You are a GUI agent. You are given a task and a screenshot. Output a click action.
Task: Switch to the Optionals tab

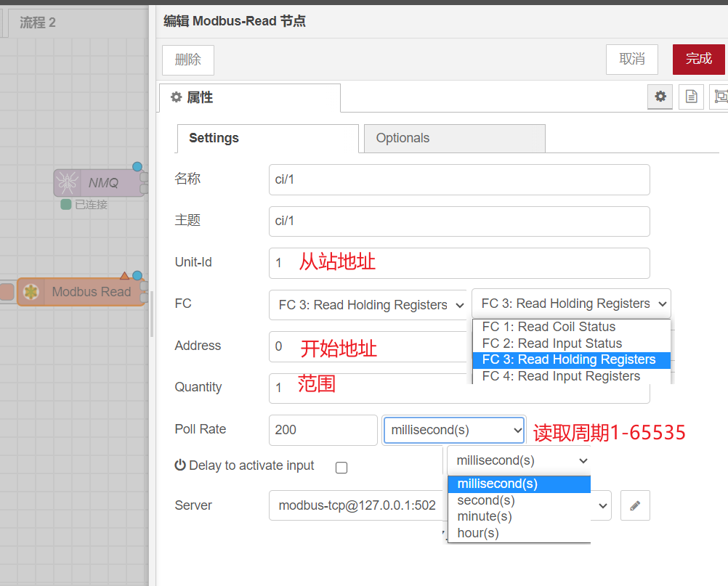[x=455, y=138]
